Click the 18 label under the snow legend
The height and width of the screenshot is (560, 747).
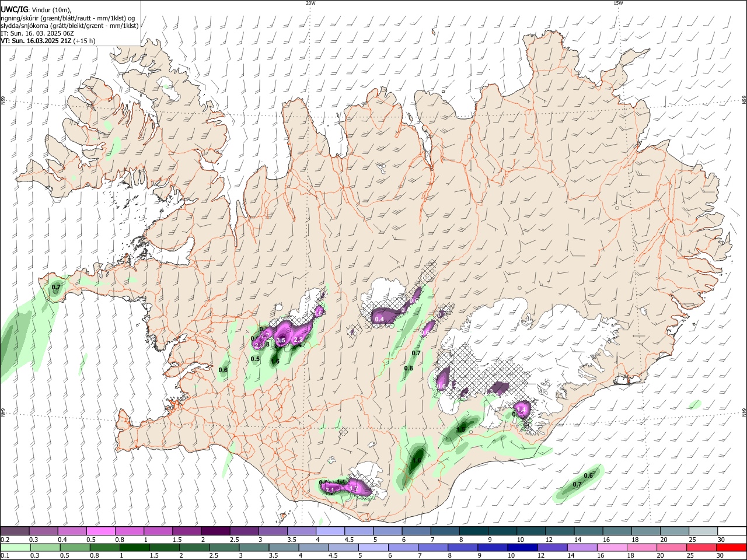pos(635,540)
